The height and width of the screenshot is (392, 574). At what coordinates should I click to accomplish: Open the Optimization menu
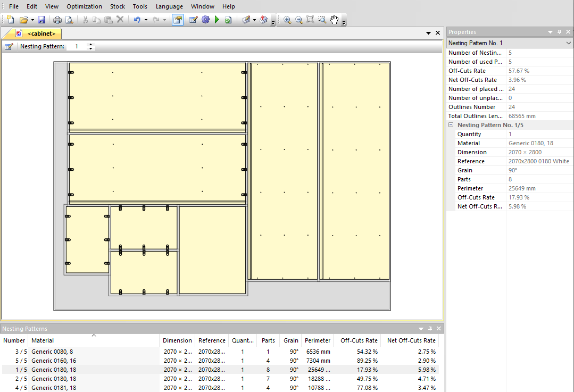(84, 6)
